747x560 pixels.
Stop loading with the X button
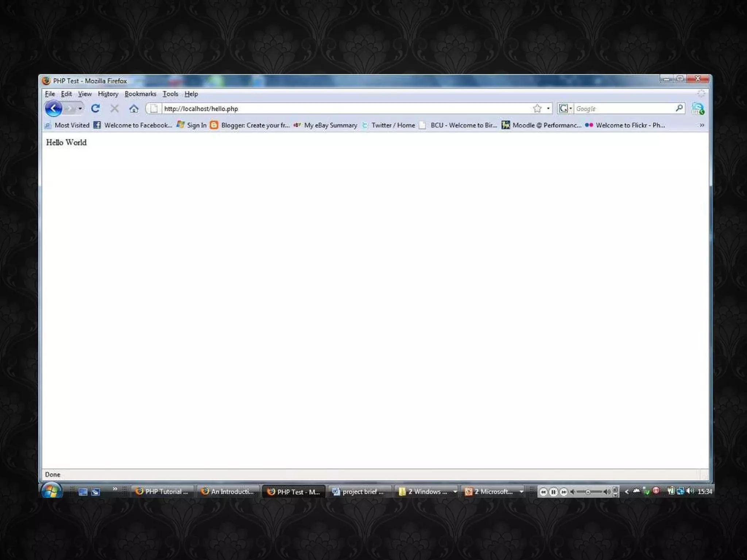(115, 109)
